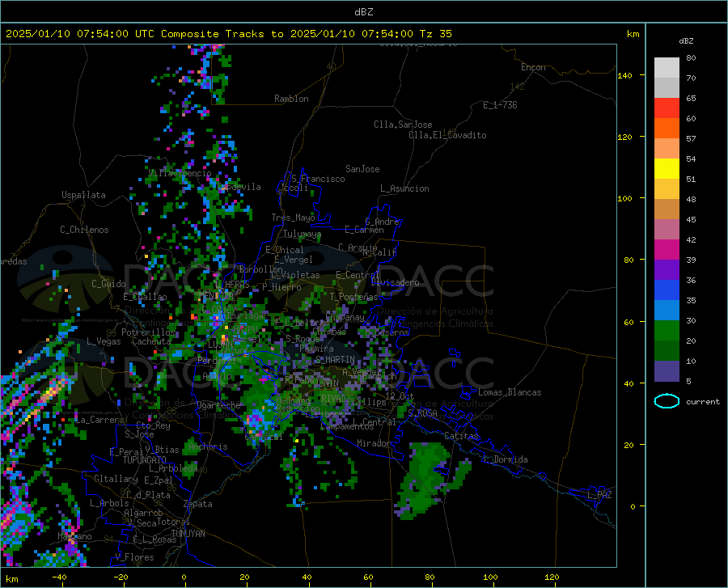Click the slate purple swatch between 10 and 5

[x=667, y=371]
